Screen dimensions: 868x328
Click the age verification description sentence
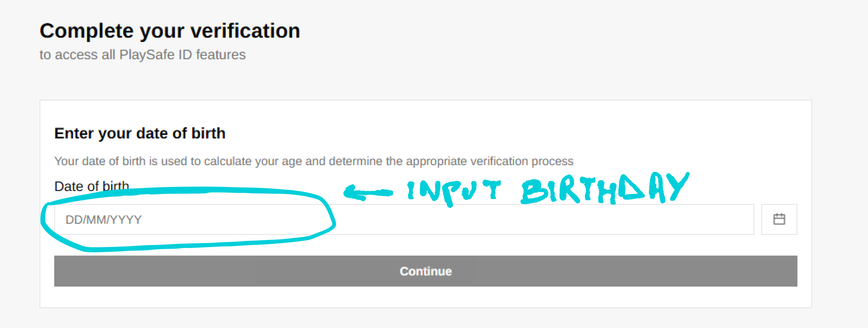[x=313, y=161]
